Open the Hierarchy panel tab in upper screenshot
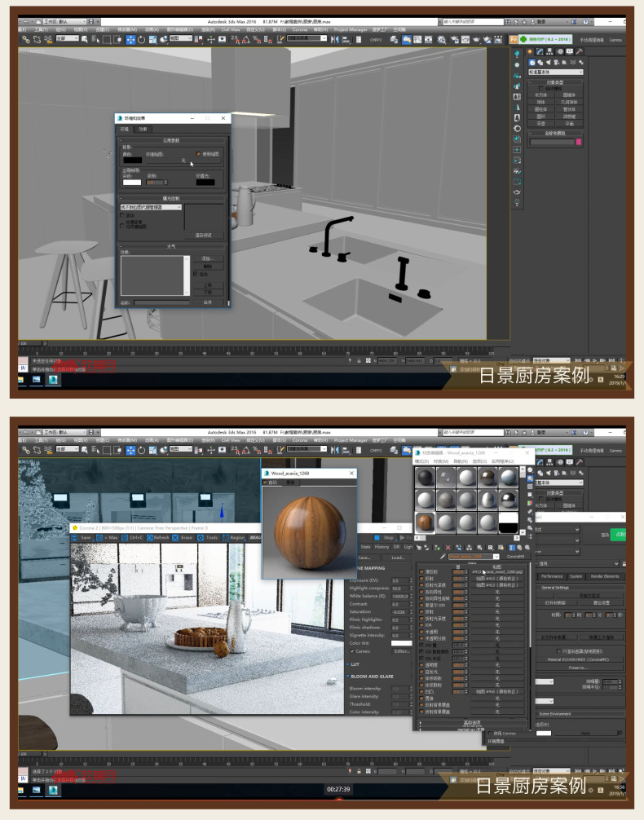This screenshot has height=820, width=644. coord(549,52)
